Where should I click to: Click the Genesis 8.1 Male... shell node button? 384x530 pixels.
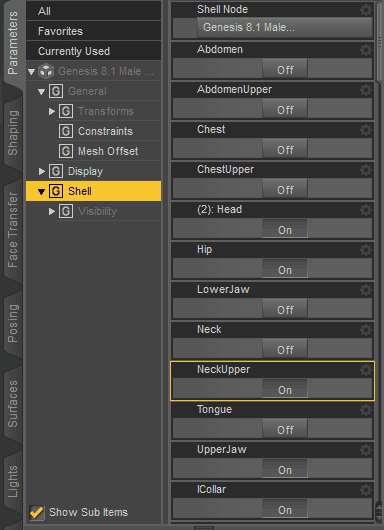point(284,27)
